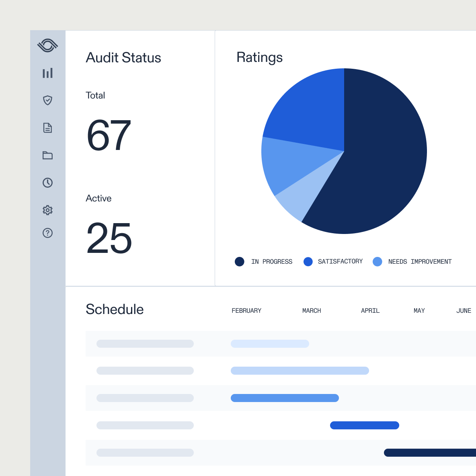Click the folder icon in the sidebar
The height and width of the screenshot is (476, 476).
click(x=47, y=155)
